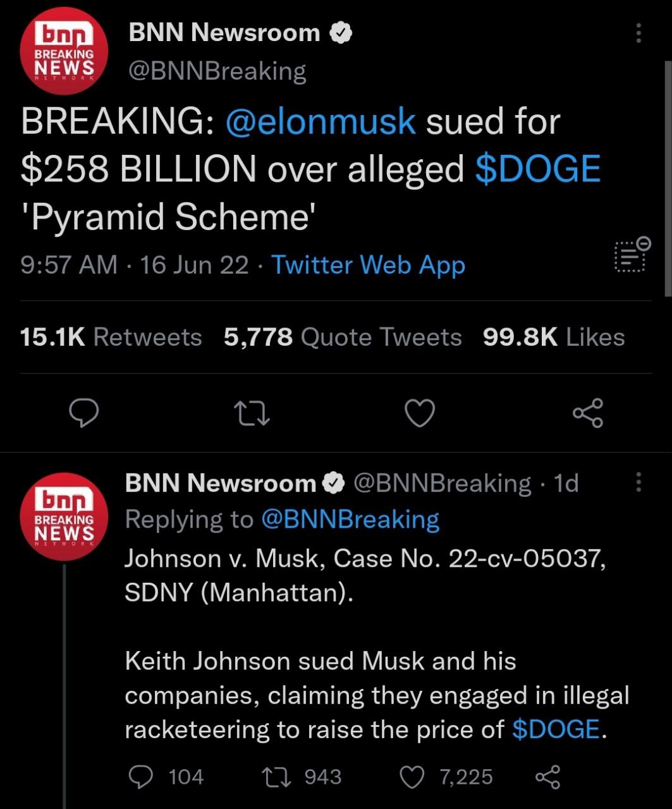Open the $DOGE cashtag in the main tweet
Viewport: 672px width, 809px height.
pos(537,169)
